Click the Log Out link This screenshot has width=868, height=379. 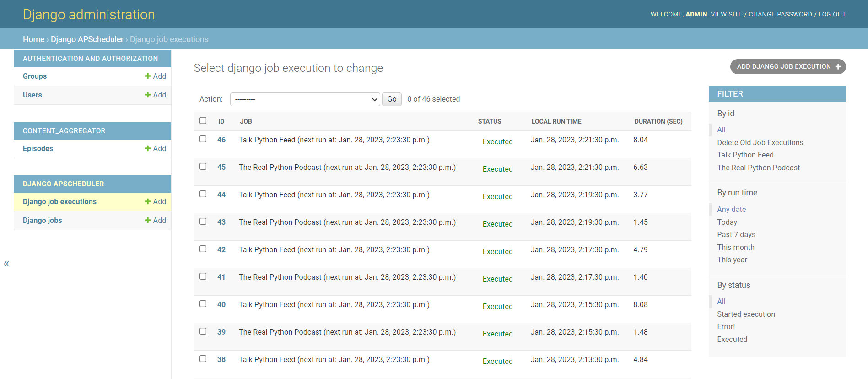point(832,14)
